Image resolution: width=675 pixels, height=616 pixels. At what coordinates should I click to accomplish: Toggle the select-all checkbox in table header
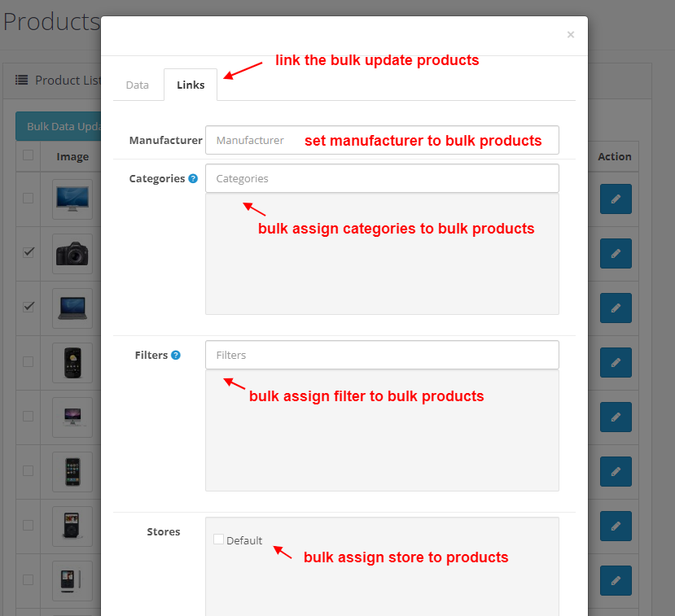(x=28, y=155)
